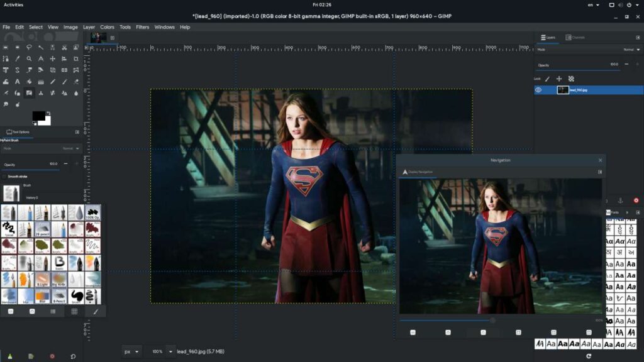
Task: Select the MyPaint Brush tool
Action: pos(29,93)
